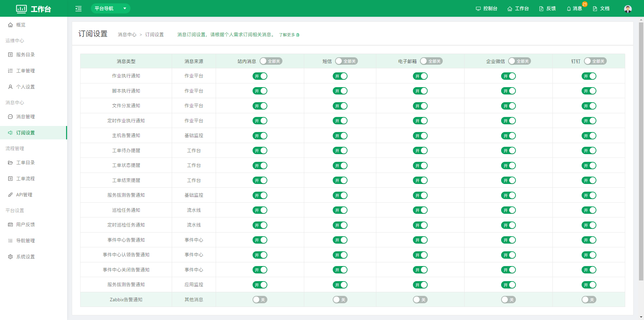
Task: Open 工作台 via the home icon in header
Action: click(510, 9)
